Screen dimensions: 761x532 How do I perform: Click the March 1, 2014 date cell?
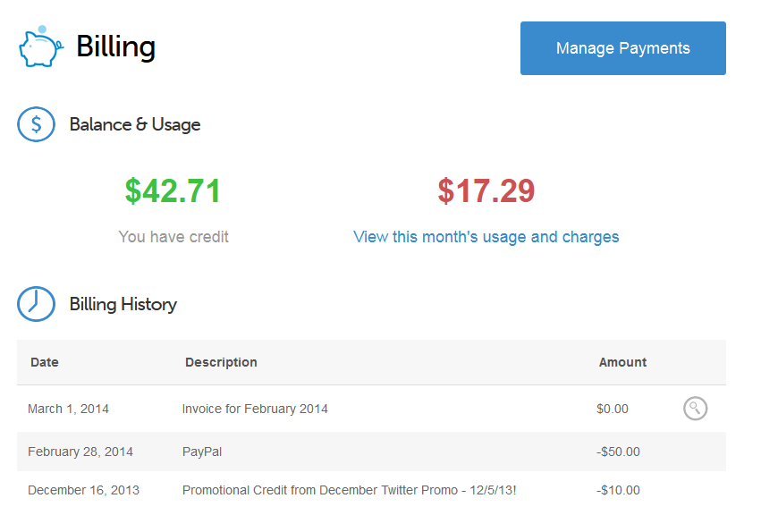pyautogui.click(x=68, y=409)
